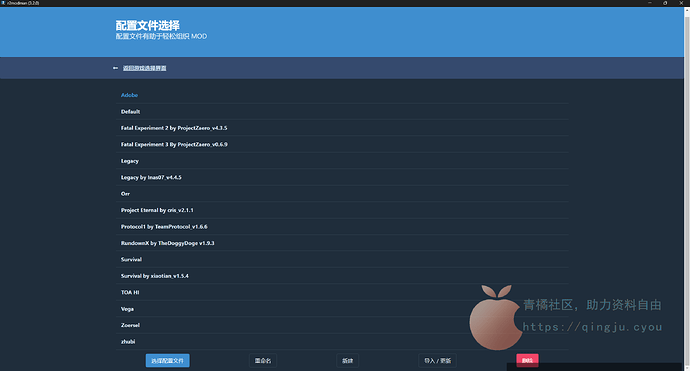Screen dimensions: 690x371
Task: Choose RundownX by TheDoggyDoge profile
Action: [342, 243]
